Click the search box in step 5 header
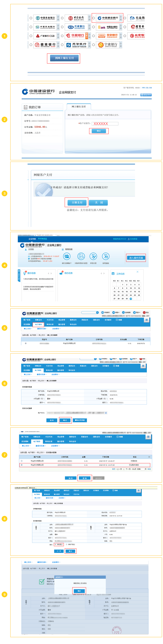The image size is (163, 644). pyautogui.click(x=89, y=313)
